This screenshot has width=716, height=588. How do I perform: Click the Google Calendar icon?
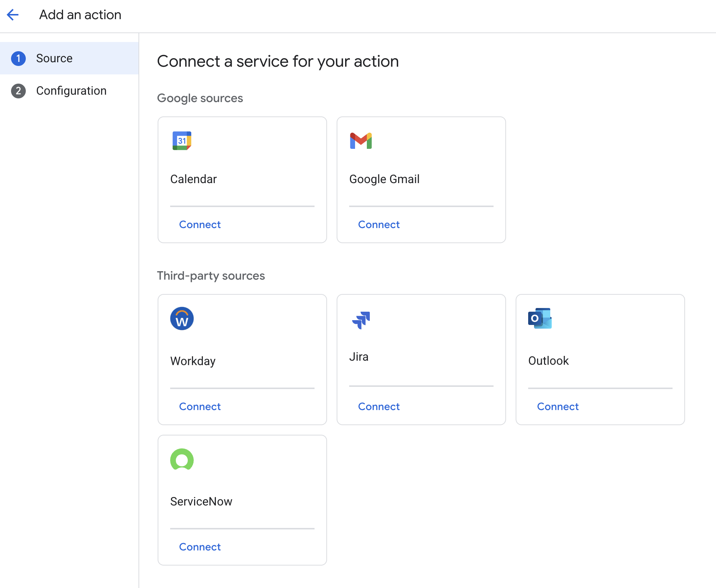pos(182,140)
